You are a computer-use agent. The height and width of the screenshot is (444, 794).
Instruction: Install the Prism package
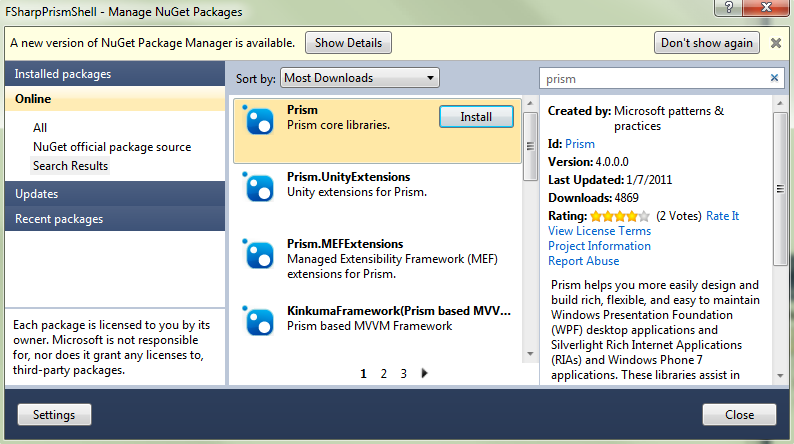click(476, 117)
